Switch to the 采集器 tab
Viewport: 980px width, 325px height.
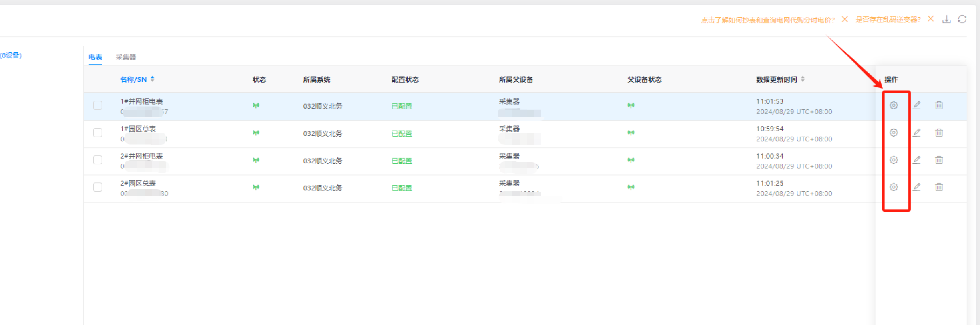click(x=126, y=57)
